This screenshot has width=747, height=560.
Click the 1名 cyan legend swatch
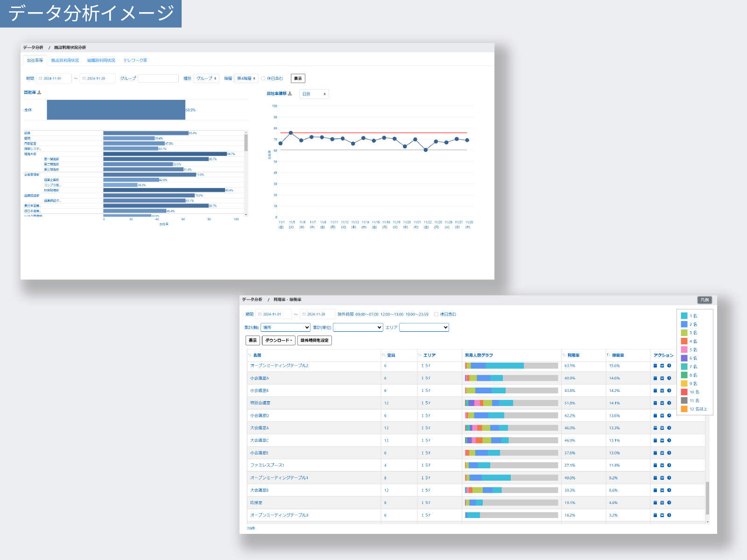pos(684,316)
